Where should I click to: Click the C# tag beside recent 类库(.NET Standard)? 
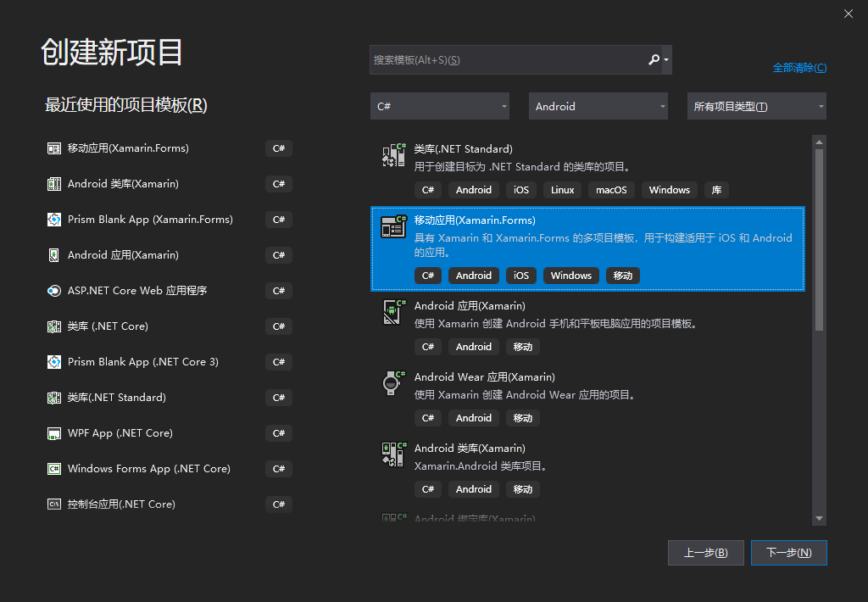[278, 398]
